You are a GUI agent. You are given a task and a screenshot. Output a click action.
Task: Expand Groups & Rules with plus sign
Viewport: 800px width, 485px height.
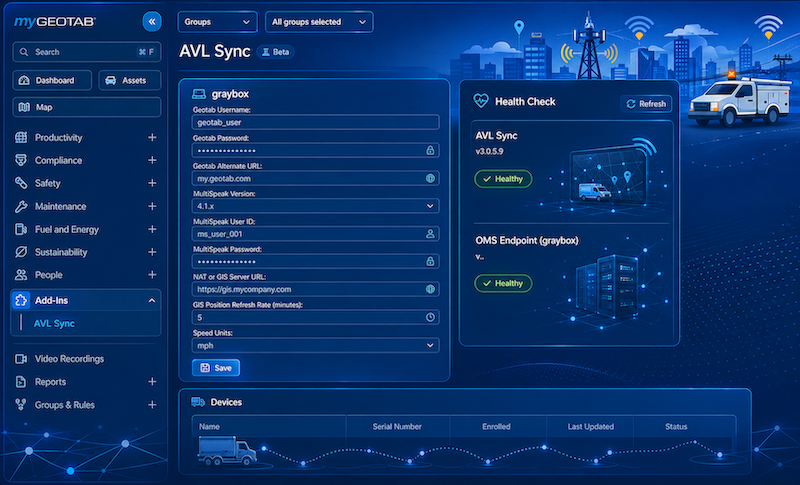coord(152,404)
